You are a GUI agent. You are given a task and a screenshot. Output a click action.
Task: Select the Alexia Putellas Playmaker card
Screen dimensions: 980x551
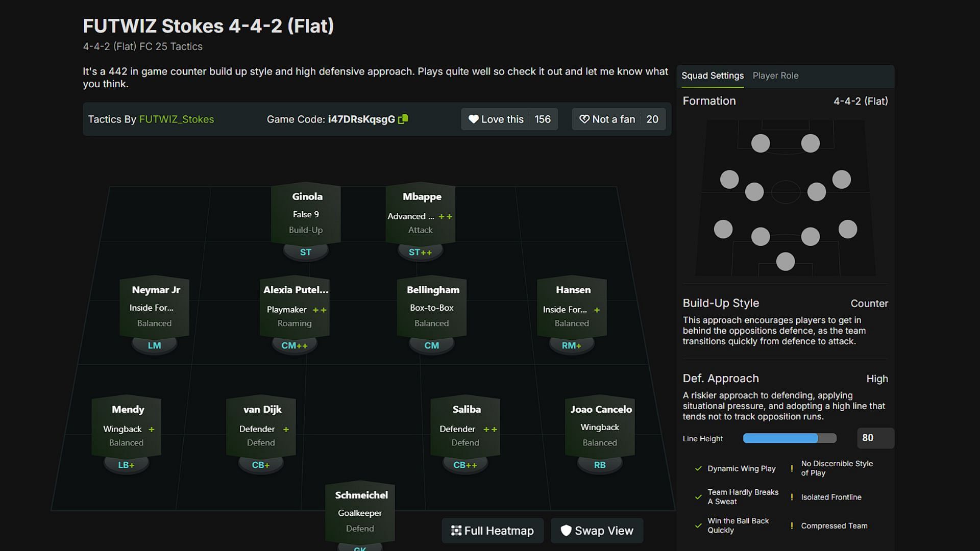(x=295, y=307)
